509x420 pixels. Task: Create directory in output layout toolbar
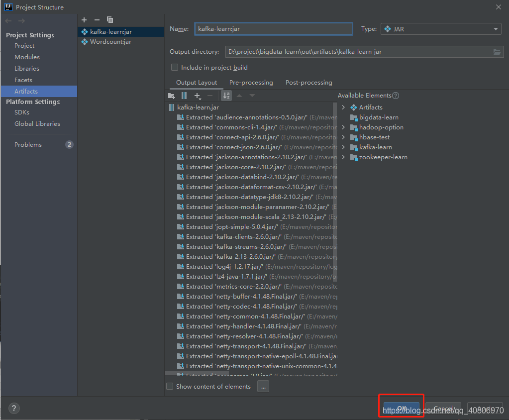[x=171, y=96]
